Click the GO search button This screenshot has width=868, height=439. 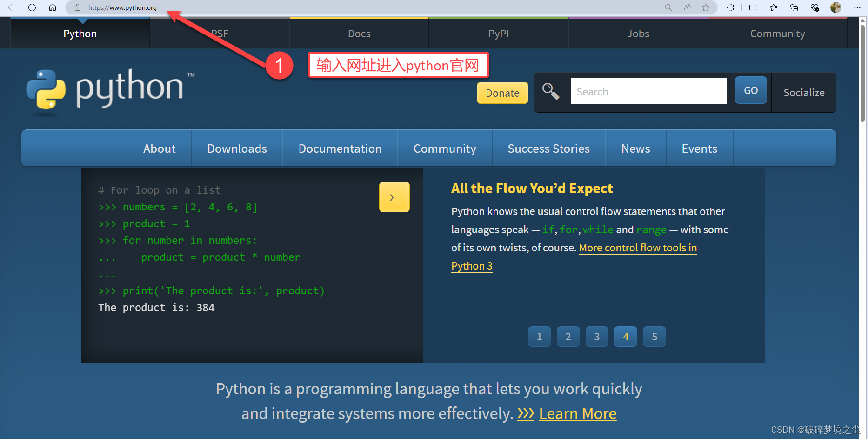[x=751, y=90]
